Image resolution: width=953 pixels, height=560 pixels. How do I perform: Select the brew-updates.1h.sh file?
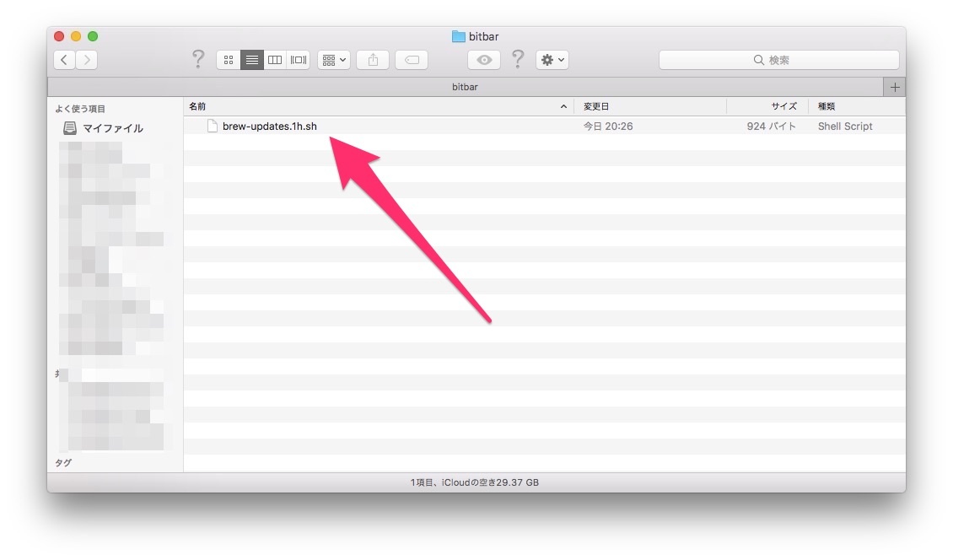point(269,127)
